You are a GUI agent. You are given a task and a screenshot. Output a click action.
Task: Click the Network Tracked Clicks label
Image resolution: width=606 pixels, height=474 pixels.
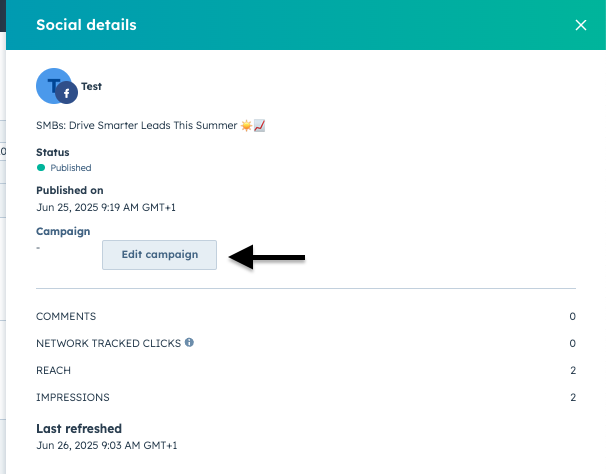[x=109, y=343]
